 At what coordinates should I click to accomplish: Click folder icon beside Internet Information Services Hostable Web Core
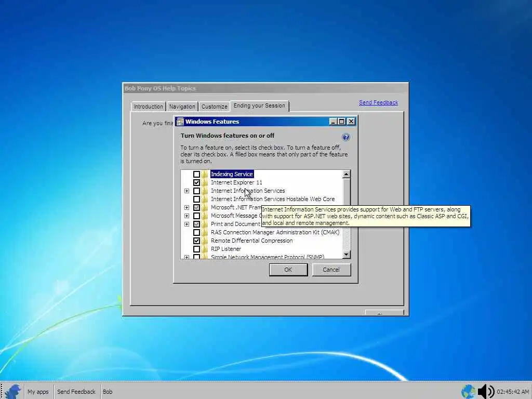coord(205,199)
